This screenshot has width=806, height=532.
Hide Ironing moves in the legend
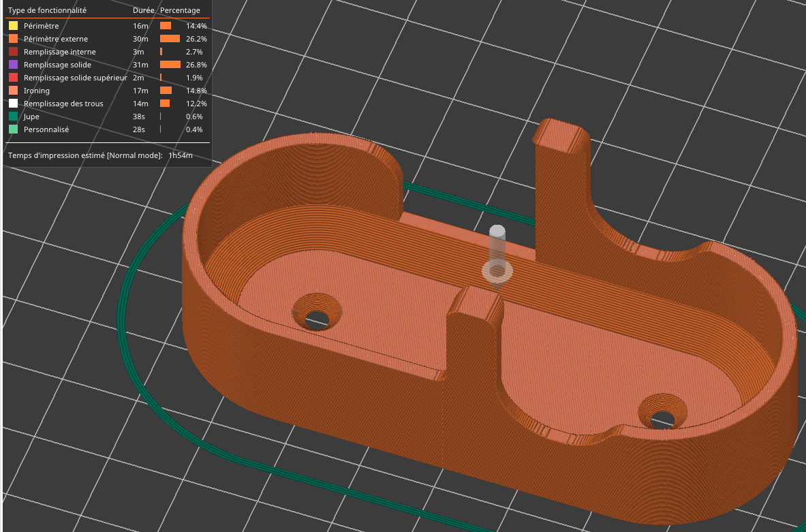pyautogui.click(x=108, y=91)
